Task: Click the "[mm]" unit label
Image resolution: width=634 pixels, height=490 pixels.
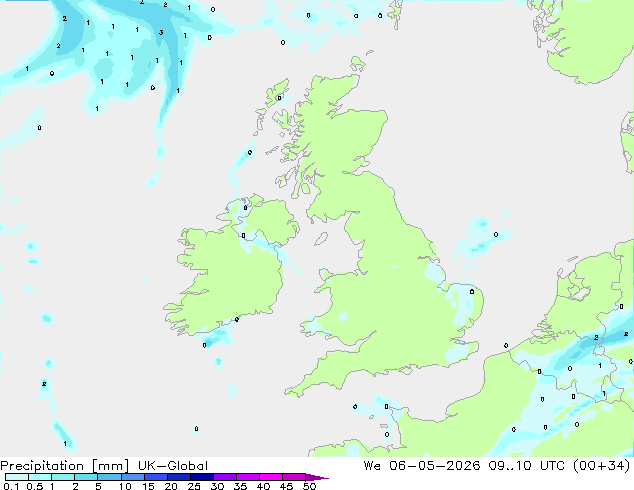Action: [x=110, y=466]
